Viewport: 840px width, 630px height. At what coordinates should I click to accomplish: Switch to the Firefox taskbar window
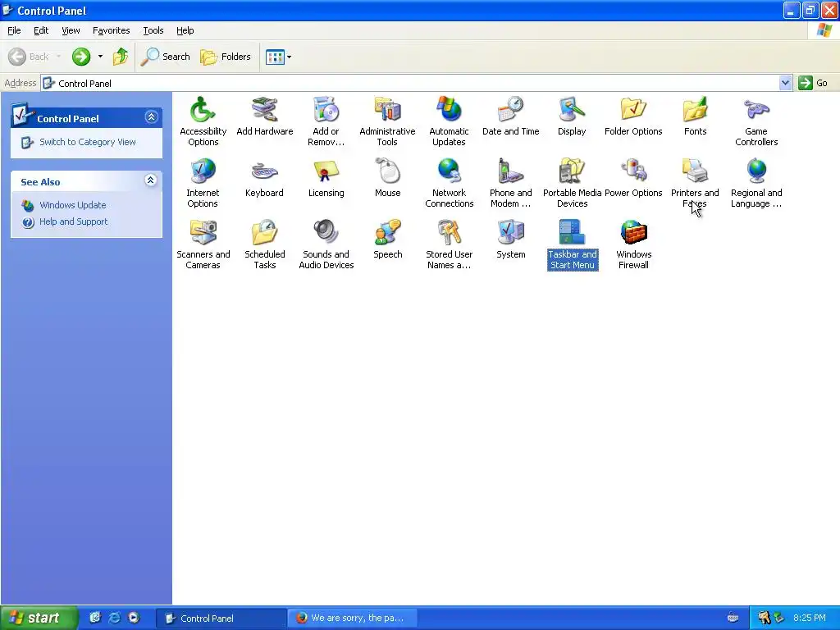(353, 619)
